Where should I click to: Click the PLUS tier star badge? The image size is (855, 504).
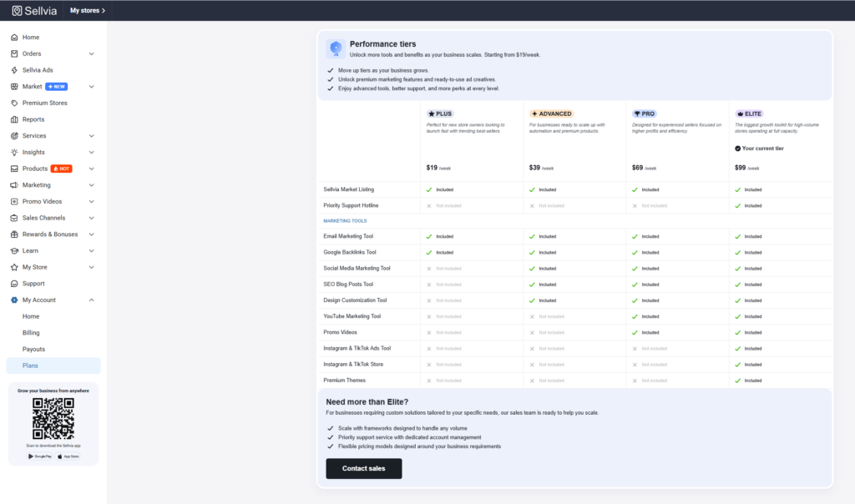click(x=440, y=113)
